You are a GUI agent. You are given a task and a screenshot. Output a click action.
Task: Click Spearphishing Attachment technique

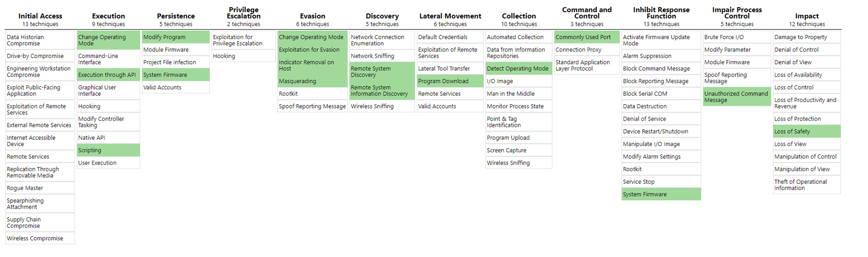[40, 203]
